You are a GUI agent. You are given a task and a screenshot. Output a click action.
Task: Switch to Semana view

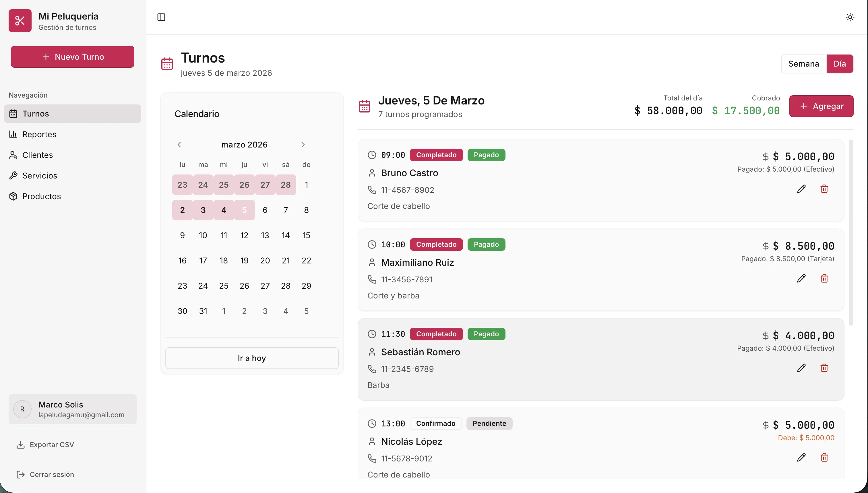click(803, 64)
